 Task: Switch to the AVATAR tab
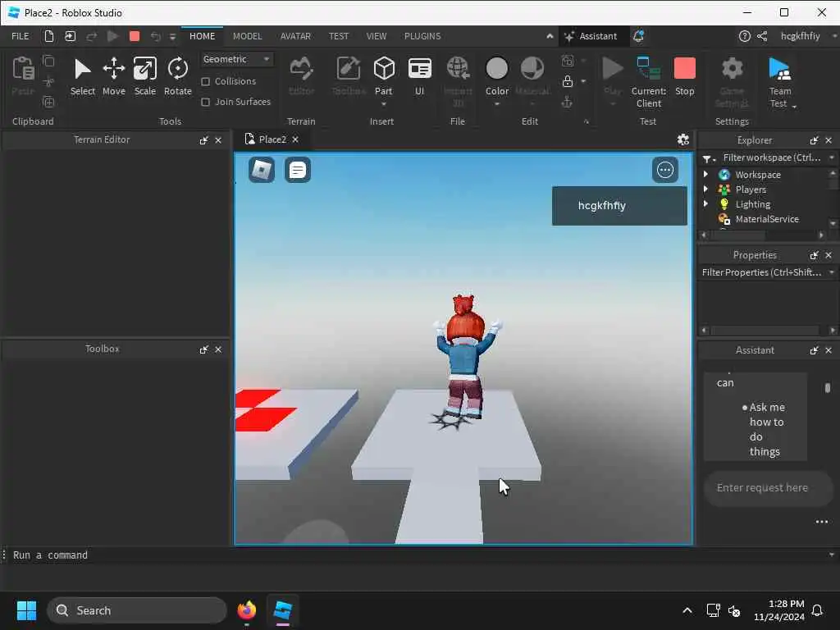point(295,36)
